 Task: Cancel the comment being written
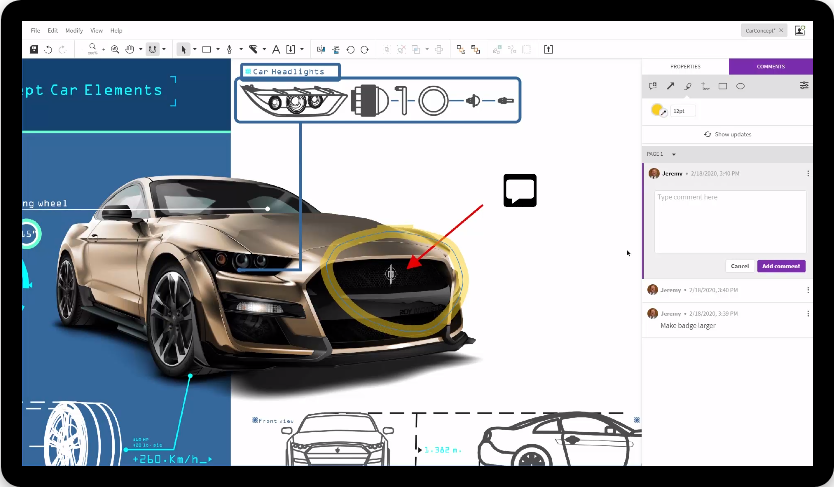click(x=740, y=266)
